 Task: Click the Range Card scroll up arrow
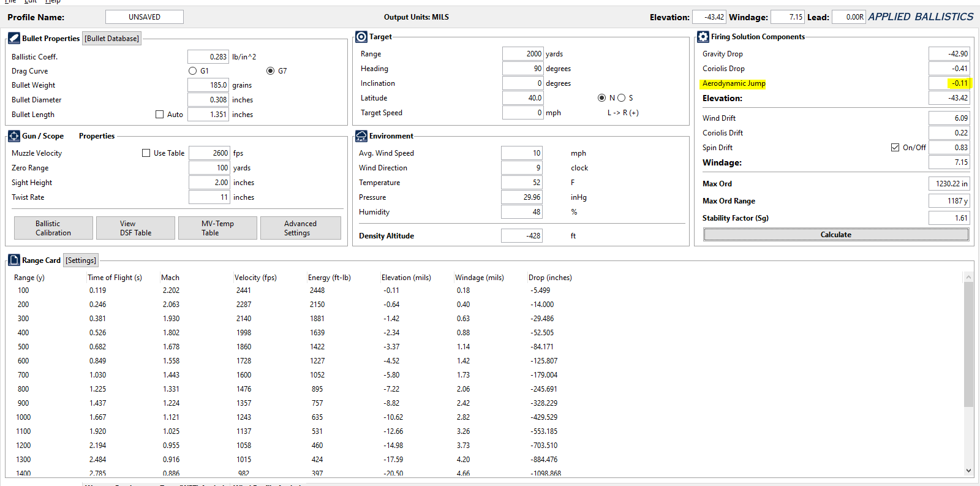[968, 277]
